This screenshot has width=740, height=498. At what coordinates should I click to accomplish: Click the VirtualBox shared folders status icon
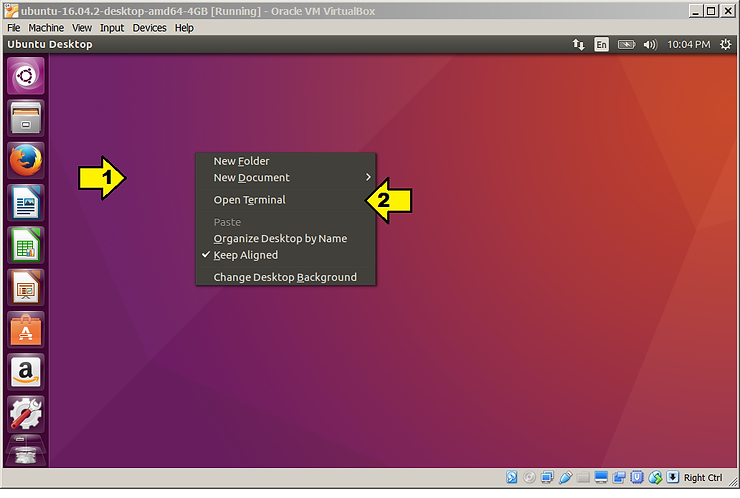(x=583, y=477)
